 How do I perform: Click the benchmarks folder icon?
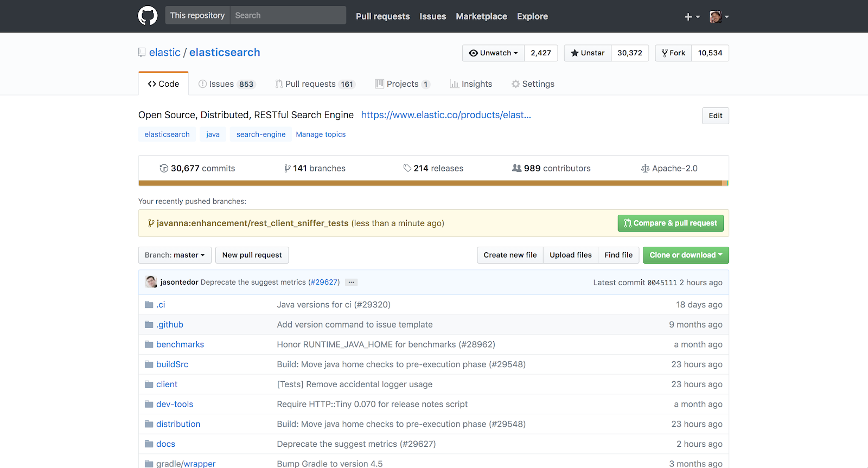pyautogui.click(x=149, y=344)
